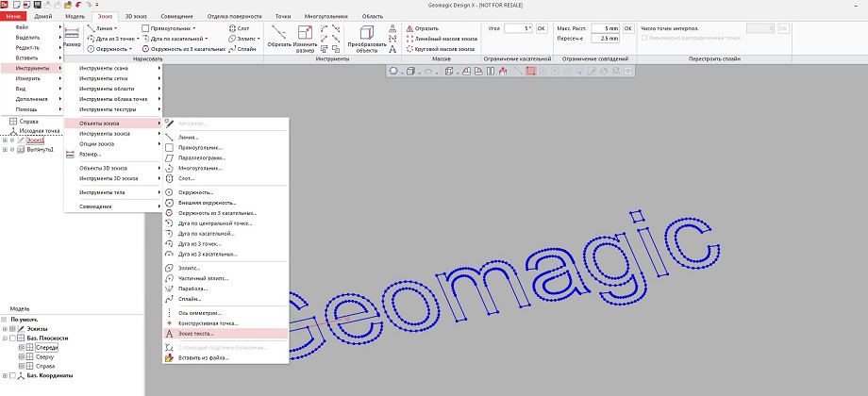Expand the Выпянуть1 tree node
868x396 pixels.
point(5,149)
